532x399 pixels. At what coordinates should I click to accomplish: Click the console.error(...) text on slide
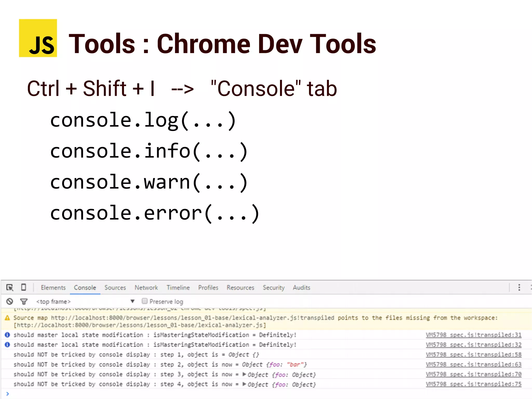click(155, 214)
